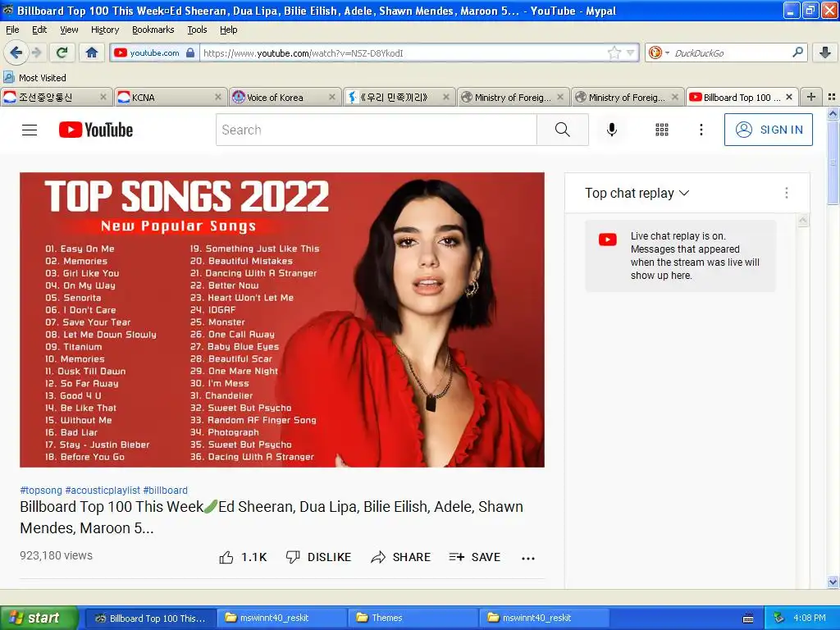Close the KCNA tab
Image resolution: width=840 pixels, height=630 pixels.
coord(217,97)
